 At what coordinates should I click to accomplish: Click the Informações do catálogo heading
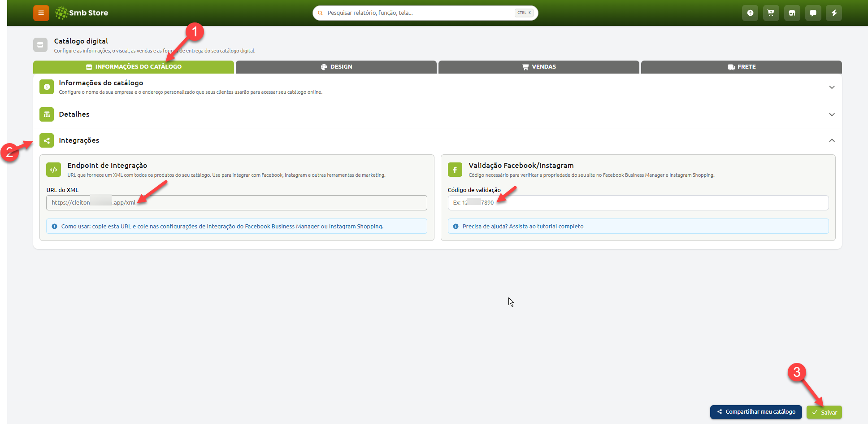coord(101,83)
